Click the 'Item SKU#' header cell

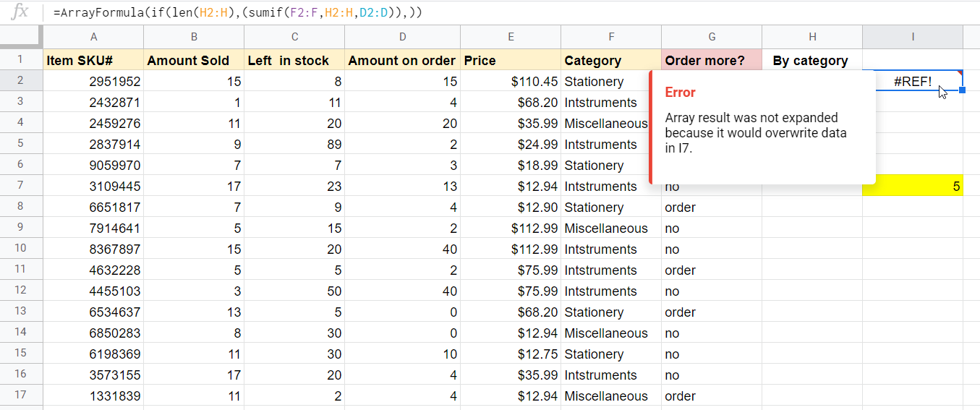pos(93,60)
